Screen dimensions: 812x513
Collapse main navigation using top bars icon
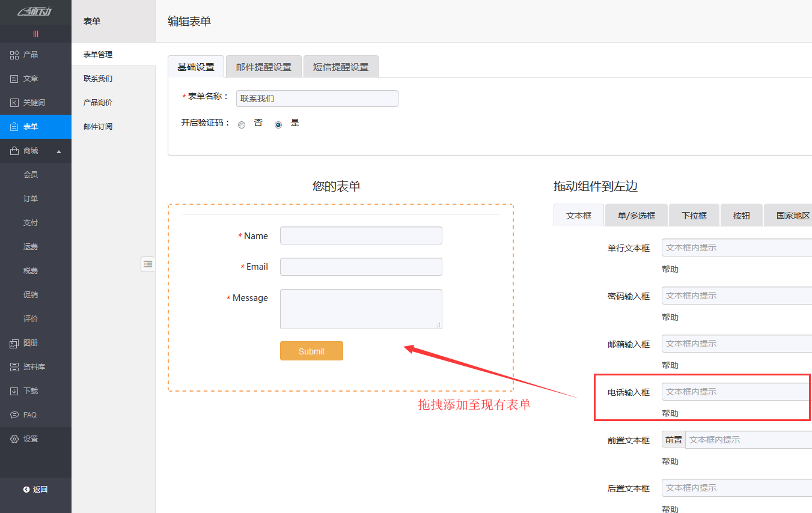click(35, 34)
